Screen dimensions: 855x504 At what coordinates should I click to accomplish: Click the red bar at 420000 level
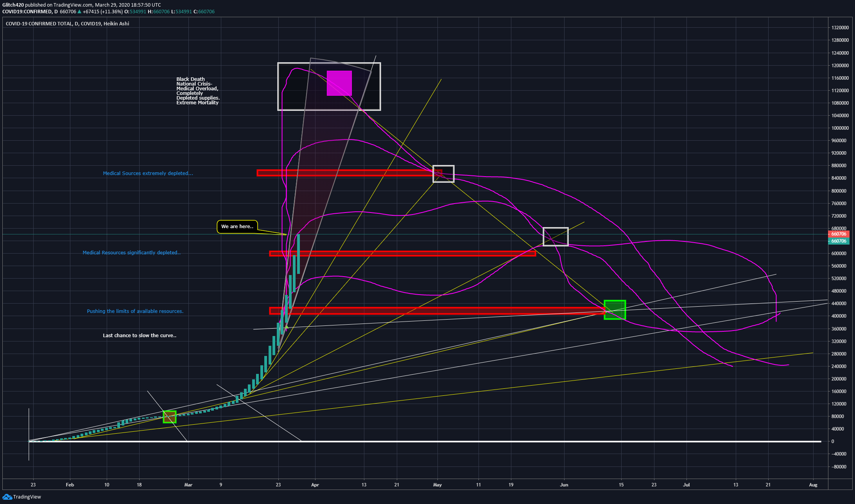[x=437, y=311]
